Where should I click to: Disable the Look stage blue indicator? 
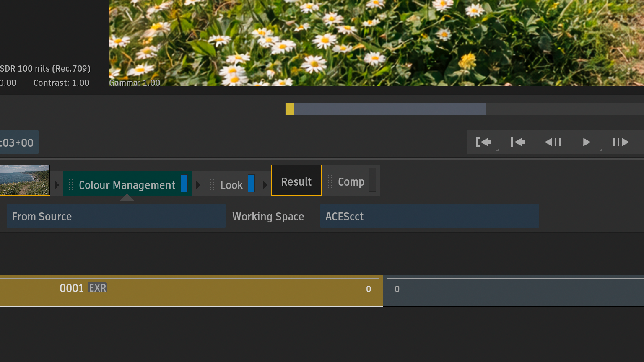(x=251, y=184)
